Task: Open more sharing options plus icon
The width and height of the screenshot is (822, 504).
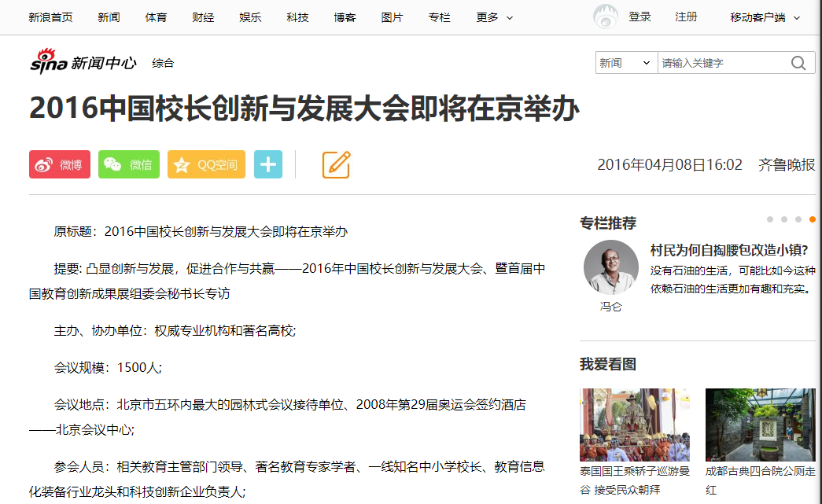Action: click(268, 164)
